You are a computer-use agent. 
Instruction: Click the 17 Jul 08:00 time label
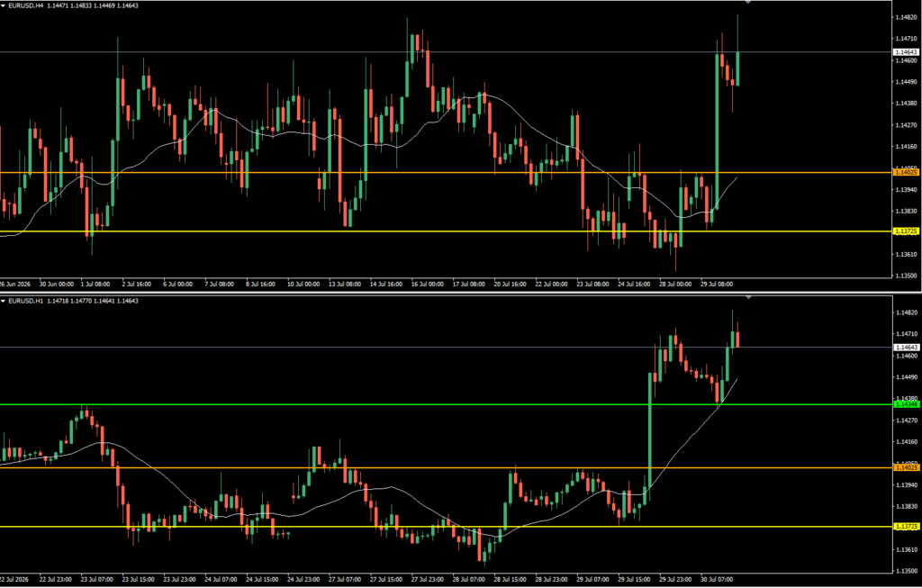pyautogui.click(x=468, y=284)
